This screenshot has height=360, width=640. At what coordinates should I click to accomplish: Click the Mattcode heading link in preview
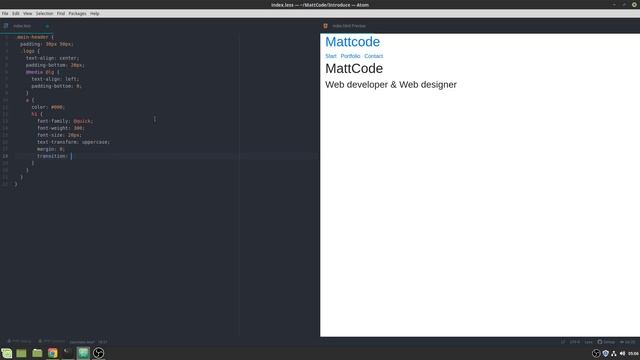[x=352, y=42]
